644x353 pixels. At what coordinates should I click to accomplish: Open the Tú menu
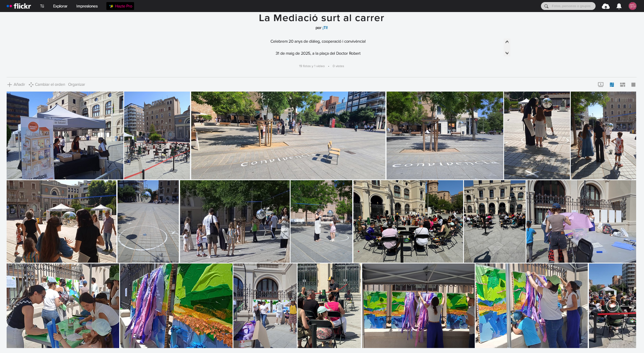pos(42,6)
